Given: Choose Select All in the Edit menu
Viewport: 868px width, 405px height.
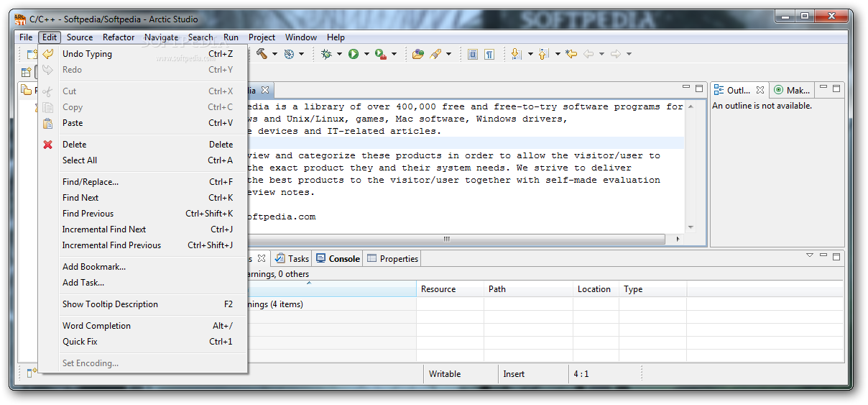Looking at the screenshot, I should pos(143,160).
